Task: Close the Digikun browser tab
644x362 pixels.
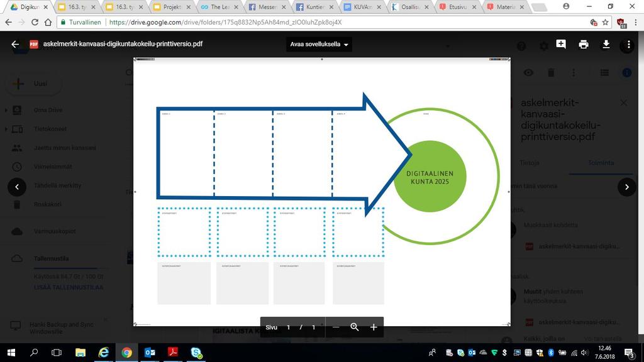Action: [x=45, y=7]
